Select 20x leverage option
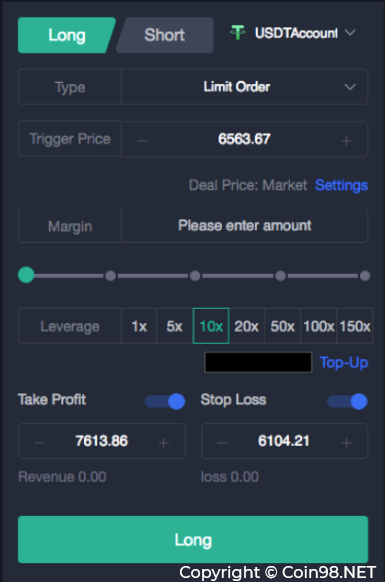Image resolution: width=385 pixels, height=582 pixels. 247,326
